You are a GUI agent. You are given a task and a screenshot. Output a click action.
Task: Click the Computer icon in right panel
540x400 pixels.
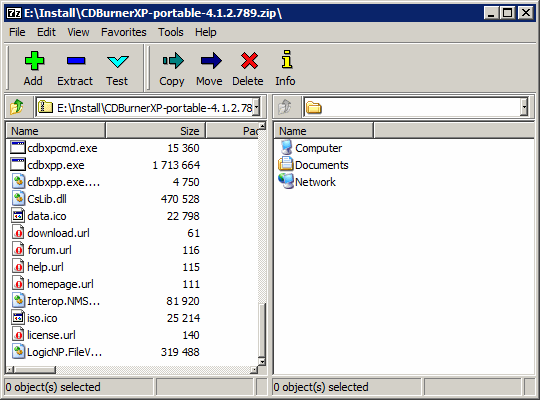pos(286,148)
